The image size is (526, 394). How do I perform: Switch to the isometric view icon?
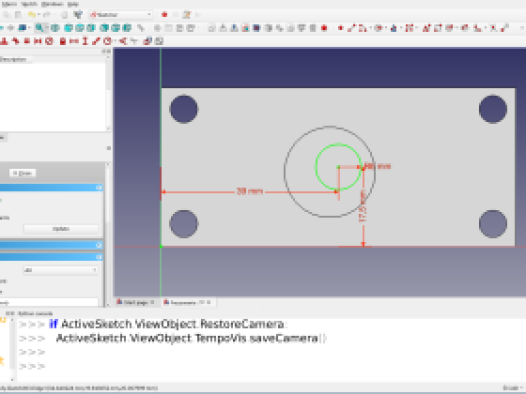click(x=55, y=28)
